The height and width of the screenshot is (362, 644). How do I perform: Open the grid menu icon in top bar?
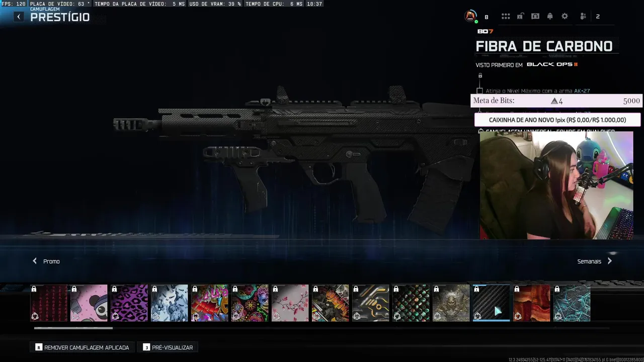point(506,16)
